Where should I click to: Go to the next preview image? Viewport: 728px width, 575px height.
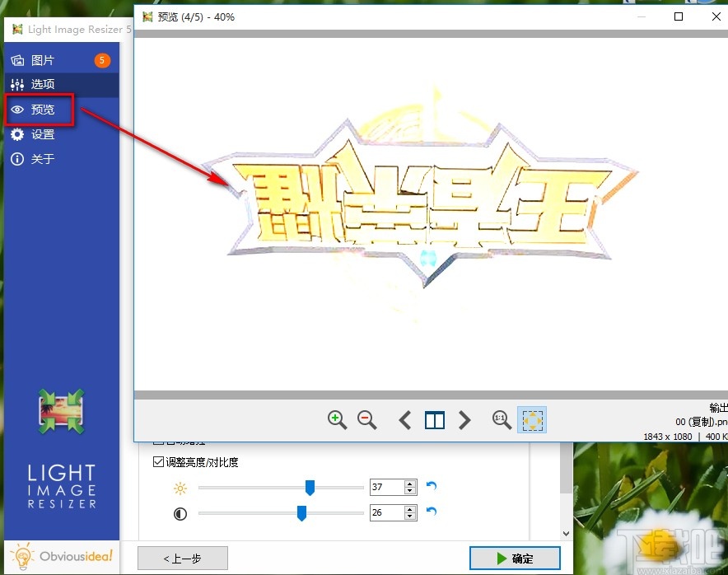[x=464, y=420]
